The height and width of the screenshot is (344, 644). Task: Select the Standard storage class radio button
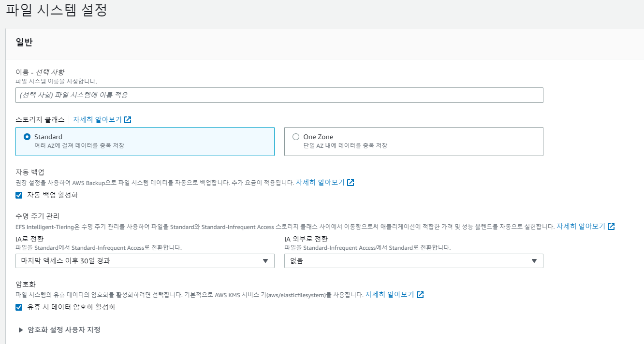27,137
